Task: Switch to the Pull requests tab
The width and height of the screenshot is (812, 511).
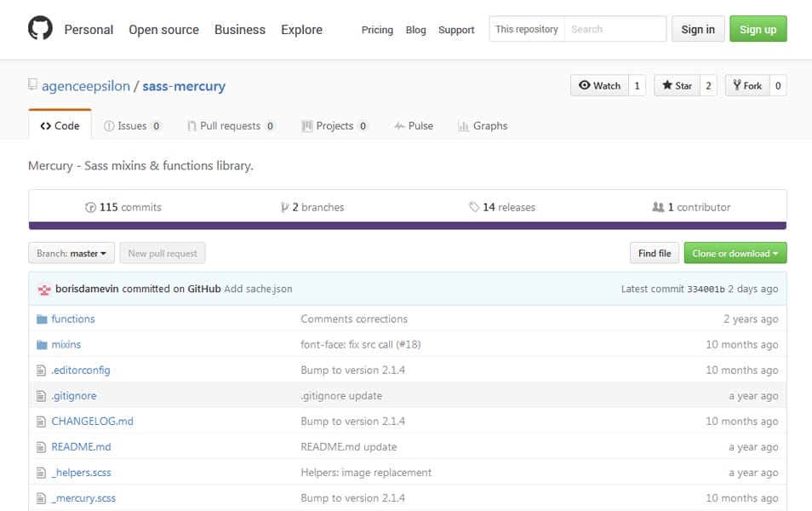Action: (231, 126)
